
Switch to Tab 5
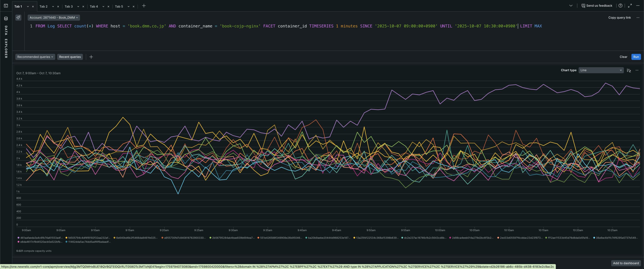click(x=119, y=6)
